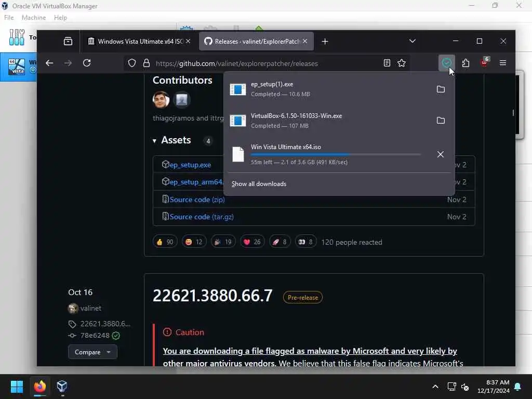Image resolution: width=532 pixels, height=399 pixels.
Task: Open the Firefox View tab icon
Action: pos(68,42)
